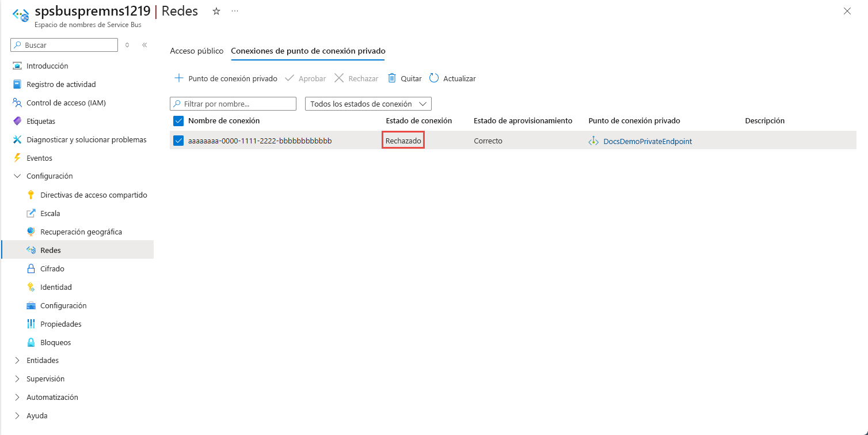Click Actualizar to refresh the list
This screenshot has height=435, width=868.
click(452, 78)
